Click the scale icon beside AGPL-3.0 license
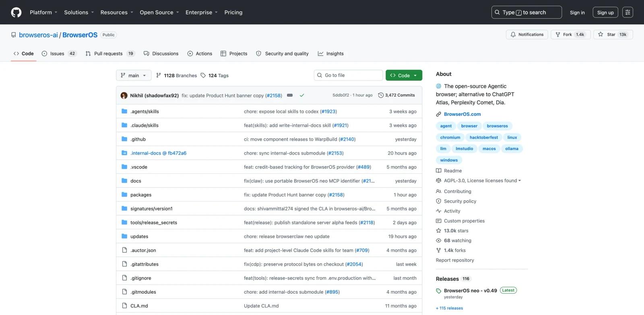 [x=439, y=181]
